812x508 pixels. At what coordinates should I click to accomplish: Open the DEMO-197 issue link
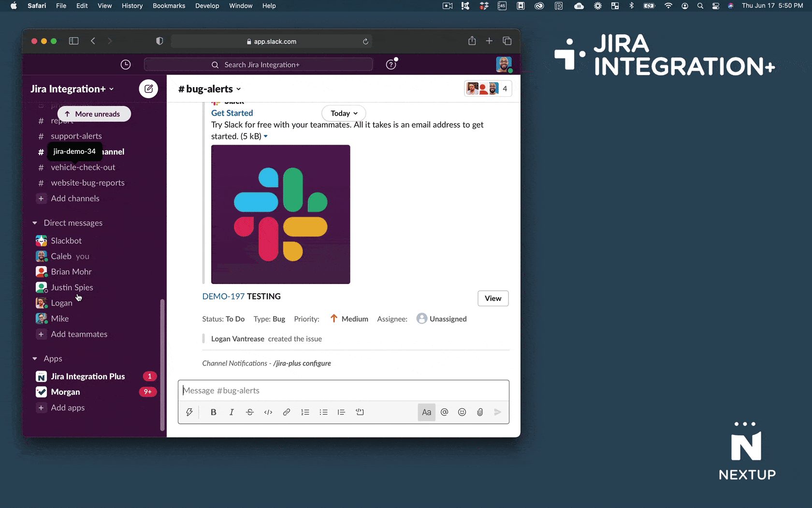tap(223, 296)
